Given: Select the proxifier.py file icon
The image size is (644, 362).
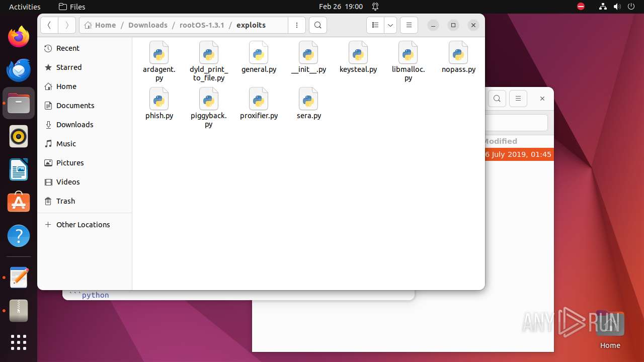Looking at the screenshot, I should pos(259,99).
